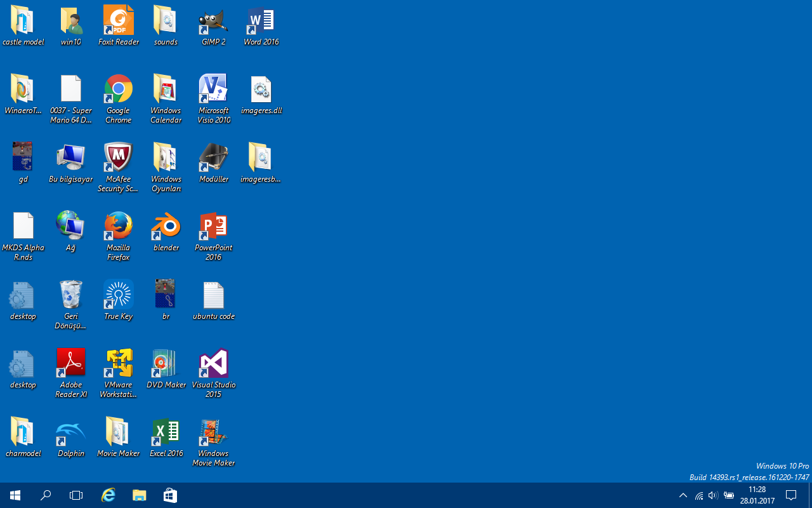The image size is (812, 508).
Task: Select the VMware Workstation shortcut
Action: pyautogui.click(x=119, y=364)
